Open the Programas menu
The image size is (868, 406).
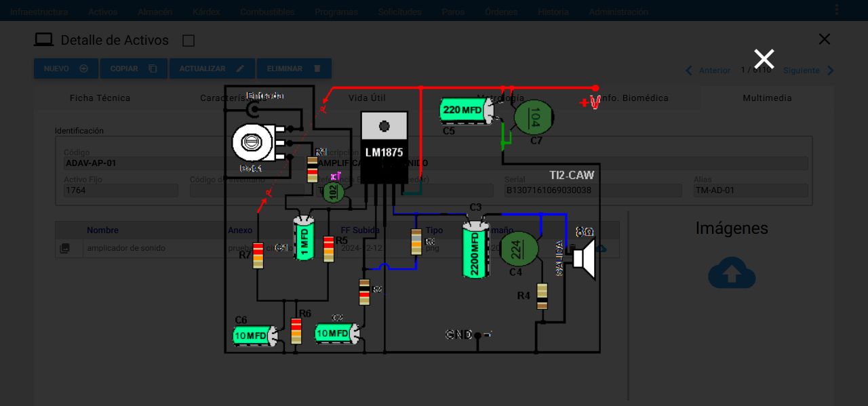(336, 12)
